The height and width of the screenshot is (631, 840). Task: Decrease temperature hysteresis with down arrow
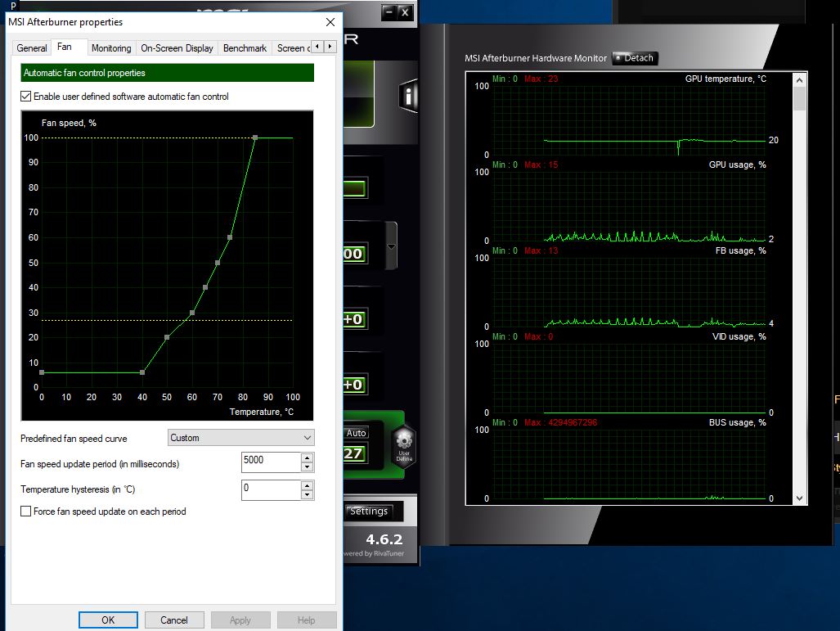point(307,494)
